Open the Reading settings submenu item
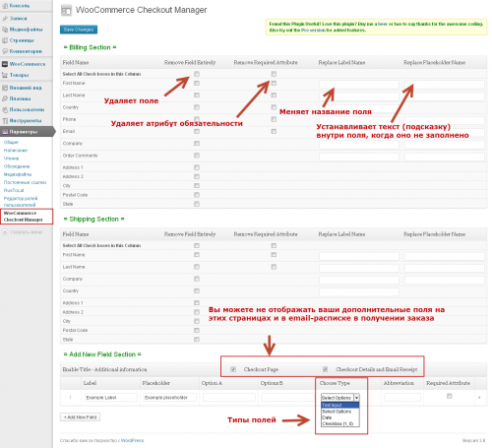This screenshot has height=448, width=492. coord(11,159)
